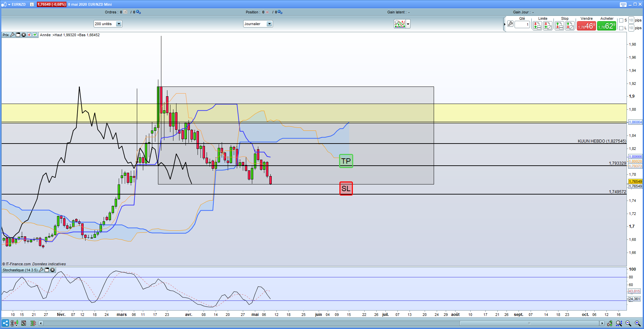Click the 24,361 stochastic value label
The width and height of the screenshot is (644, 329).
point(634,299)
